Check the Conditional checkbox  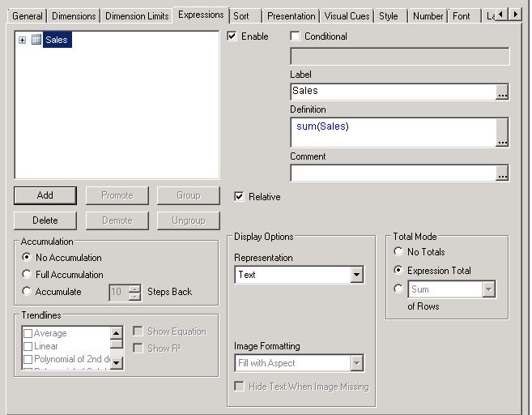[x=296, y=36]
